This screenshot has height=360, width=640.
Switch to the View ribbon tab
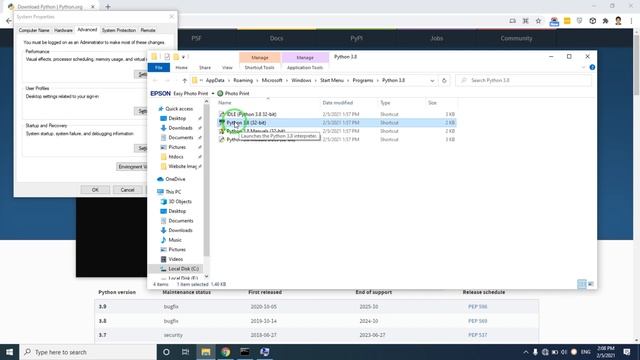(x=227, y=67)
